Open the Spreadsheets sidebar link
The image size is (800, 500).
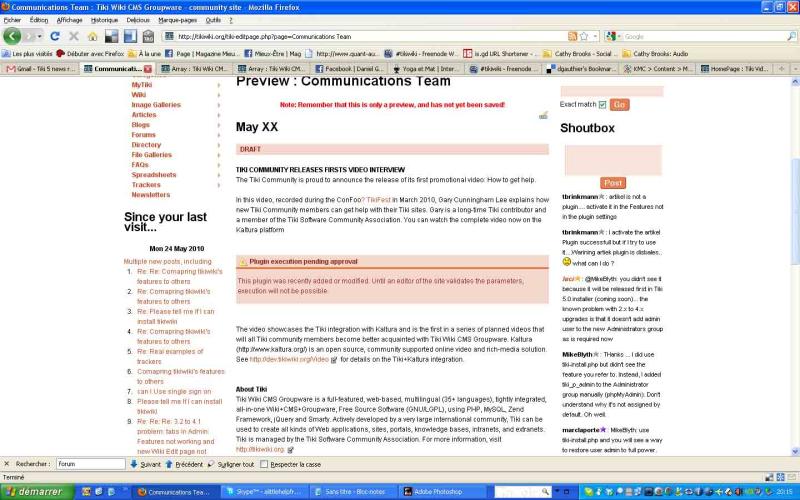pyautogui.click(x=154, y=175)
